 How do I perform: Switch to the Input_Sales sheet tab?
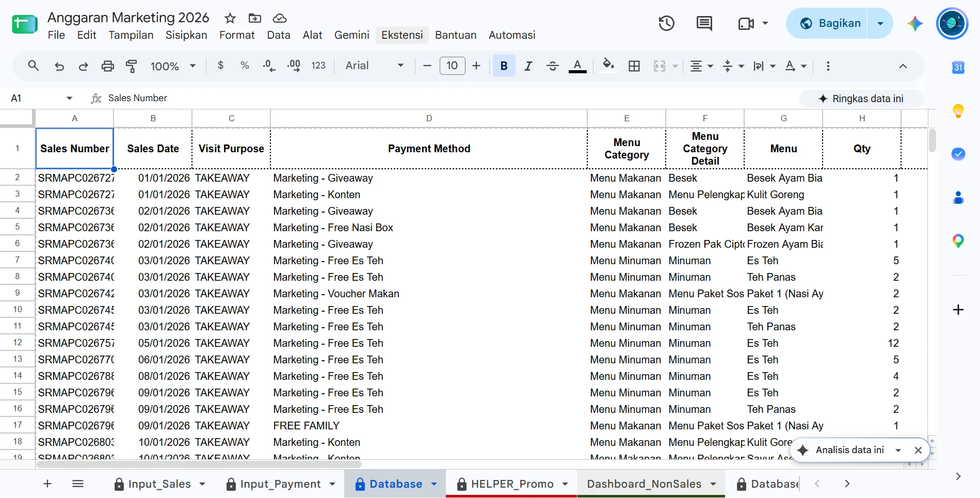[159, 484]
